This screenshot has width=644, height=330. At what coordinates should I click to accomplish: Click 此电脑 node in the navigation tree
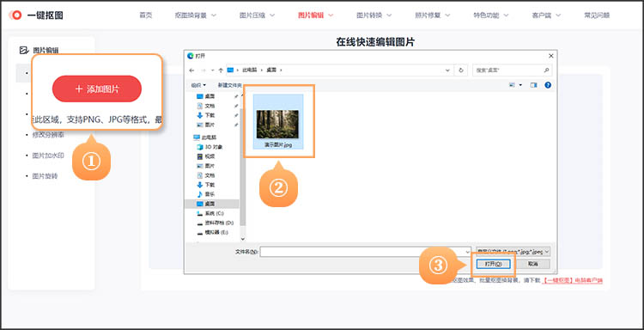point(205,137)
